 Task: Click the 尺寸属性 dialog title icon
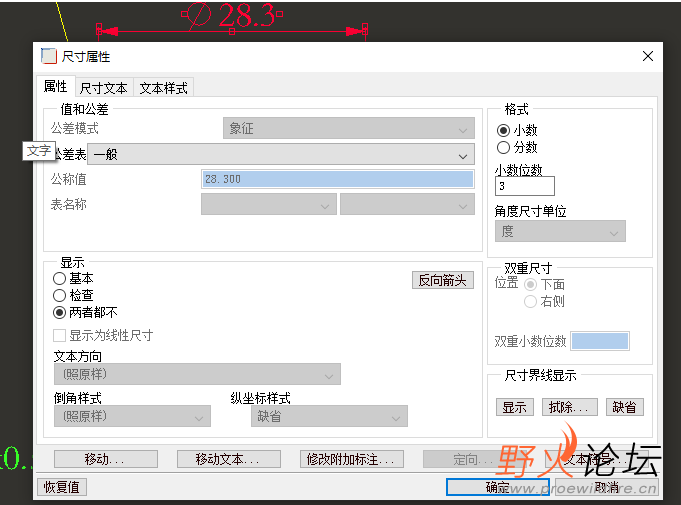49,56
